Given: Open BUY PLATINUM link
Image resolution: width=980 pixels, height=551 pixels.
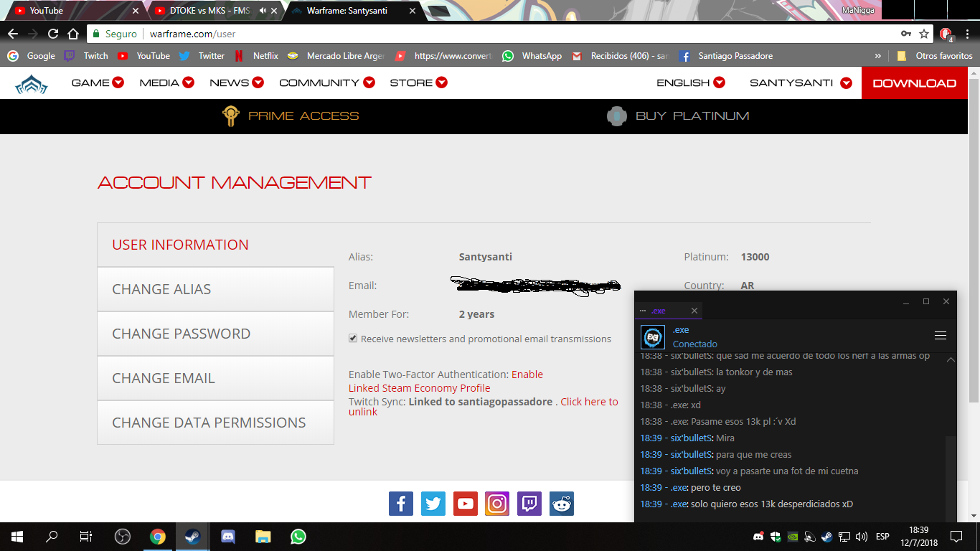Looking at the screenshot, I should (678, 116).
